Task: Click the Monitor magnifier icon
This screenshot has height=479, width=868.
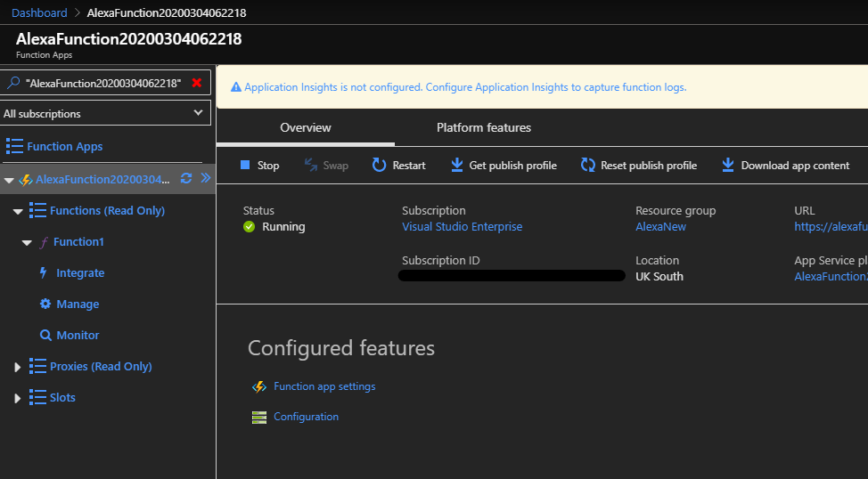Action: tap(46, 335)
